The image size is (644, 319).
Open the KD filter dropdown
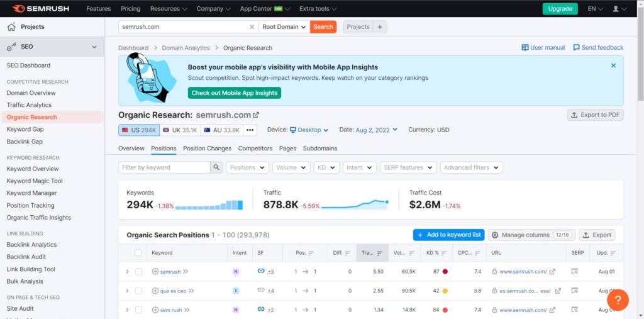coord(326,167)
